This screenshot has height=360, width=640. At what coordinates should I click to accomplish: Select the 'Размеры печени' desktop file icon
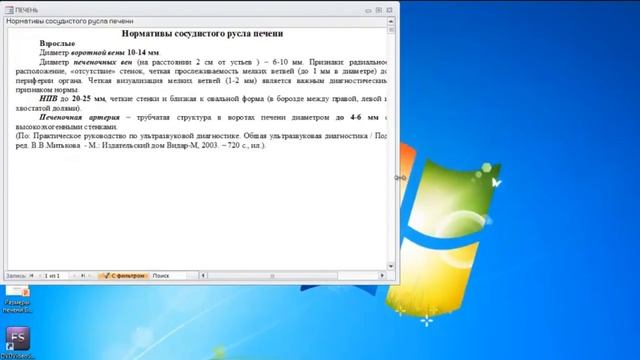click(17, 300)
